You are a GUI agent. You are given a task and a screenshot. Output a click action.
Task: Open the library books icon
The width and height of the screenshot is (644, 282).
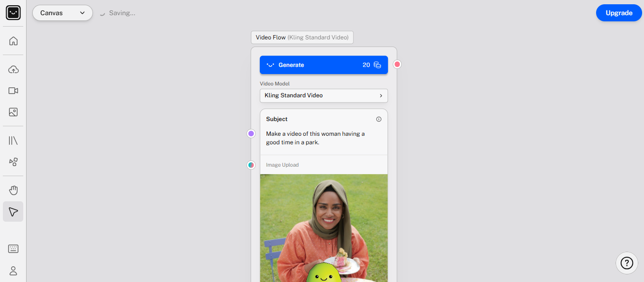13,141
